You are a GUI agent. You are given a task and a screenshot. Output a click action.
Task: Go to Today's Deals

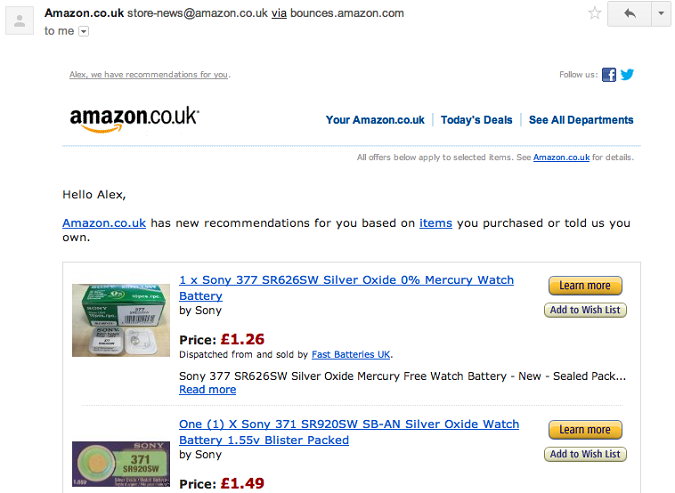pyautogui.click(x=477, y=120)
